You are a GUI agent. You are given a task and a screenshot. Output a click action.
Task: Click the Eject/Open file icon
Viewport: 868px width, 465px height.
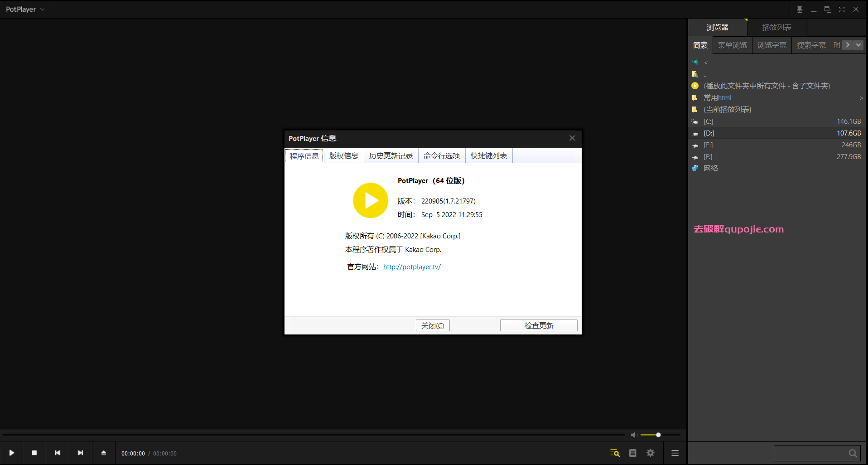[104, 453]
